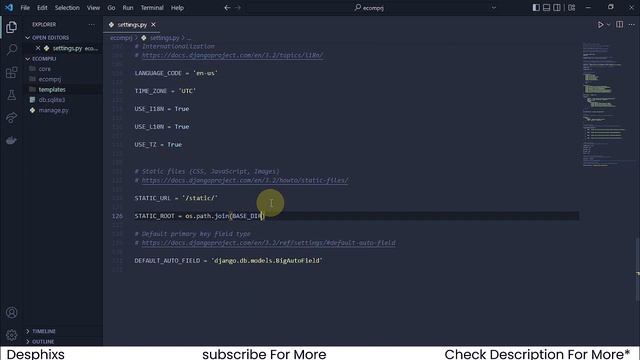640x360 pixels.
Task: Open the Explorer view in activity bar
Action: pyautogui.click(x=11, y=27)
